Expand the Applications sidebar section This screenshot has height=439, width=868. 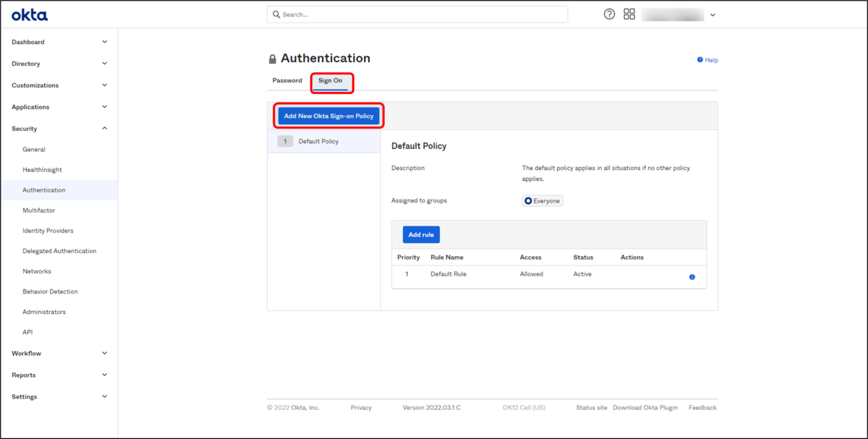click(59, 107)
